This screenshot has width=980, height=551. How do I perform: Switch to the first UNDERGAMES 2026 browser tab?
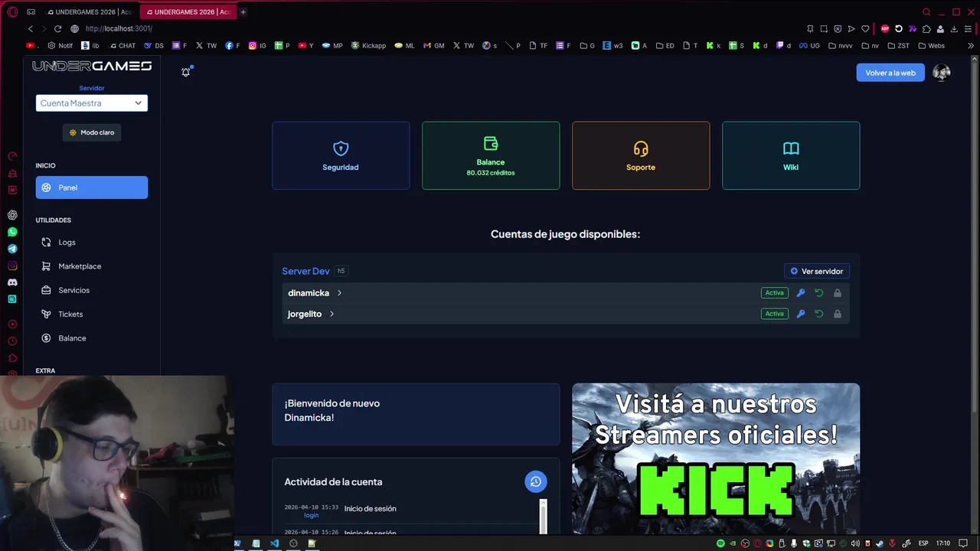pyautogui.click(x=90, y=12)
